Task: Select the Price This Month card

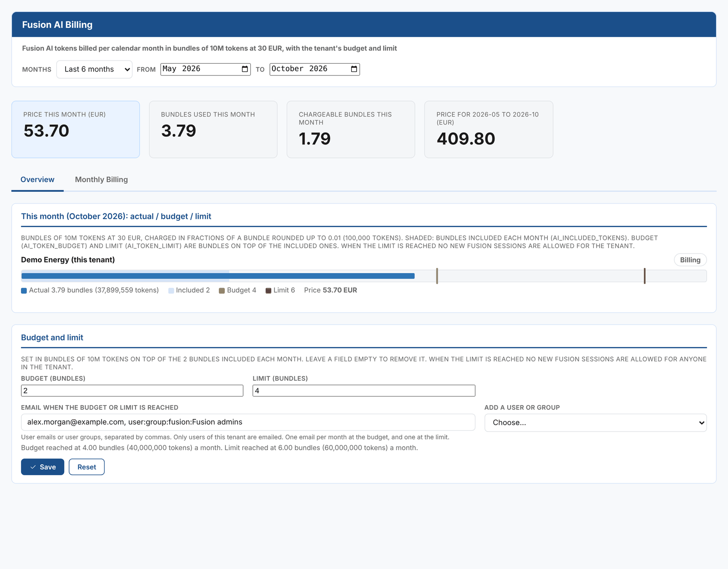Action: click(x=76, y=129)
